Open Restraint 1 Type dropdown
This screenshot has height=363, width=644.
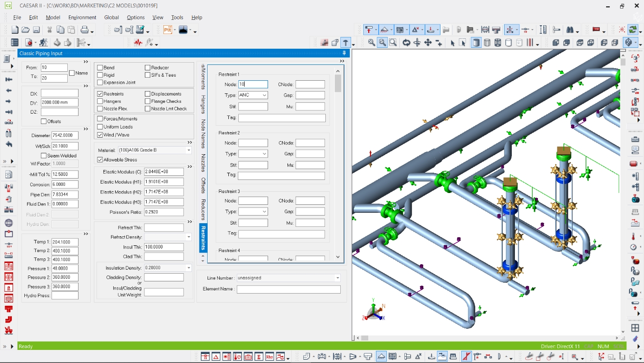(x=264, y=95)
